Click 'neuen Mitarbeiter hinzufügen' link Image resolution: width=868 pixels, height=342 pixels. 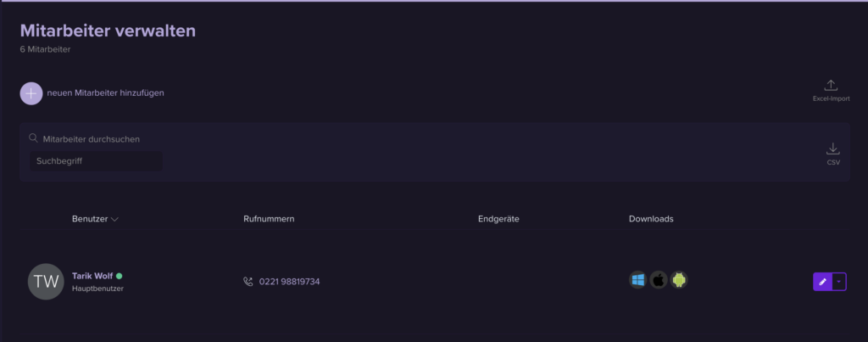105,93
